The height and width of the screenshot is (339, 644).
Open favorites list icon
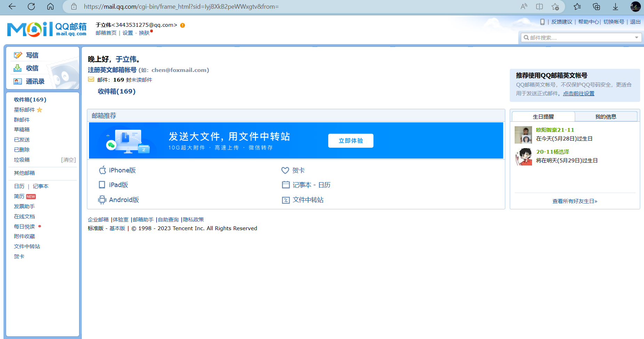(577, 7)
